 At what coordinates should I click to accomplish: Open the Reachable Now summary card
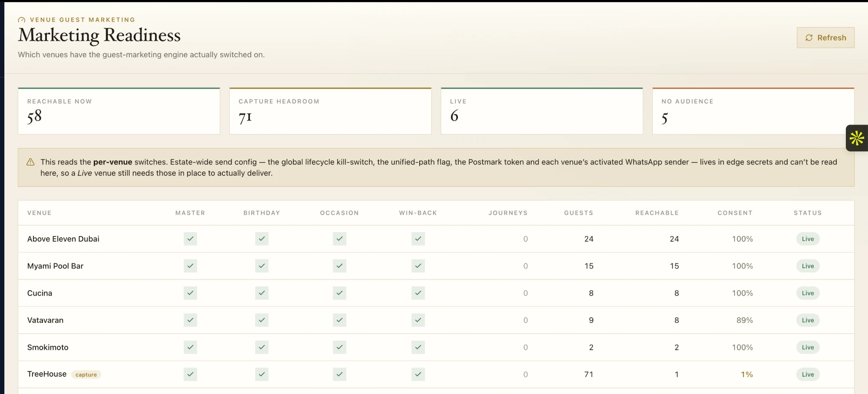point(119,111)
